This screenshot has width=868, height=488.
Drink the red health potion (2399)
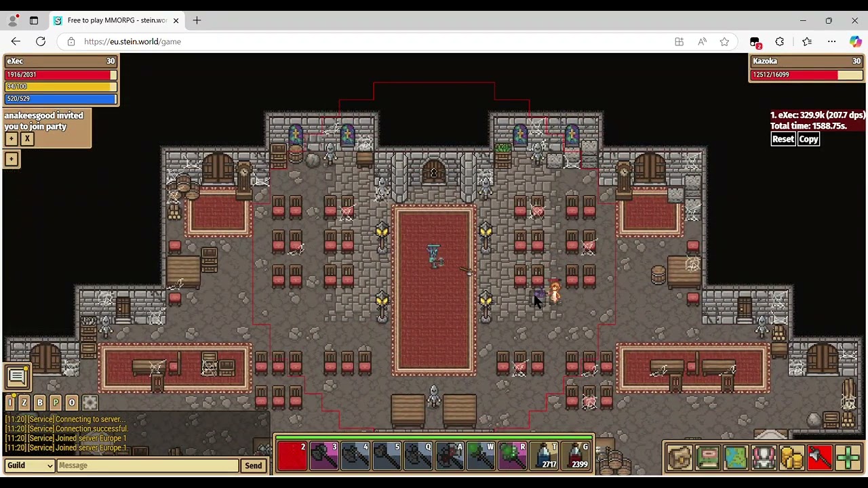(x=575, y=455)
